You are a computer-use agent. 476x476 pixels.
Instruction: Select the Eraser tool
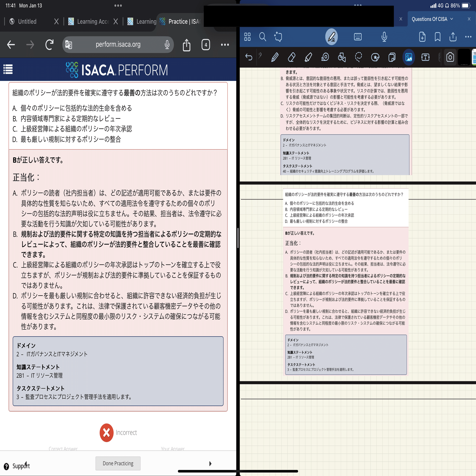(x=292, y=57)
